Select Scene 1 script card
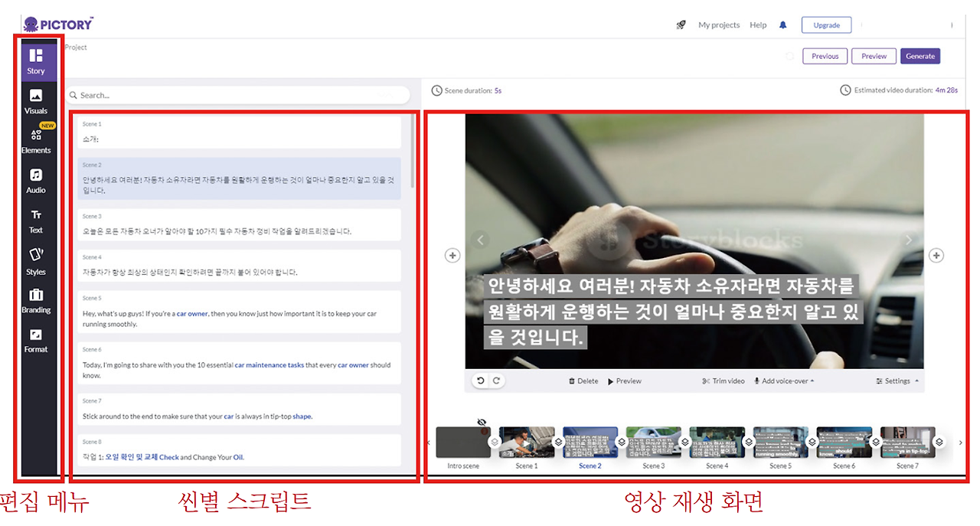 pos(239,132)
